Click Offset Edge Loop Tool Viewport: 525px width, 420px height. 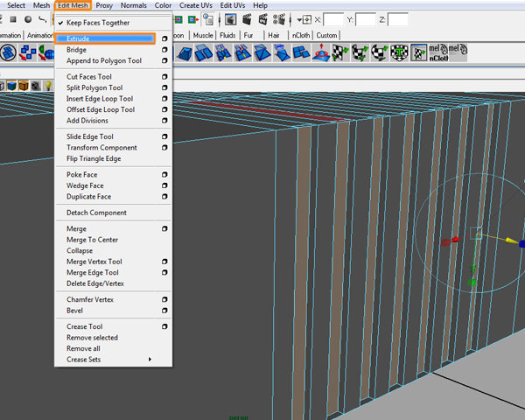101,109
